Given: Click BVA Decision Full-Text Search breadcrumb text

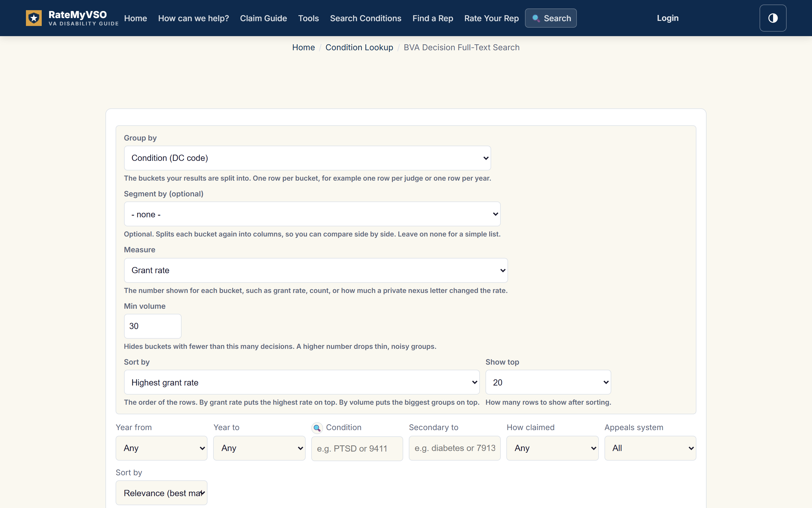Looking at the screenshot, I should 461,47.
